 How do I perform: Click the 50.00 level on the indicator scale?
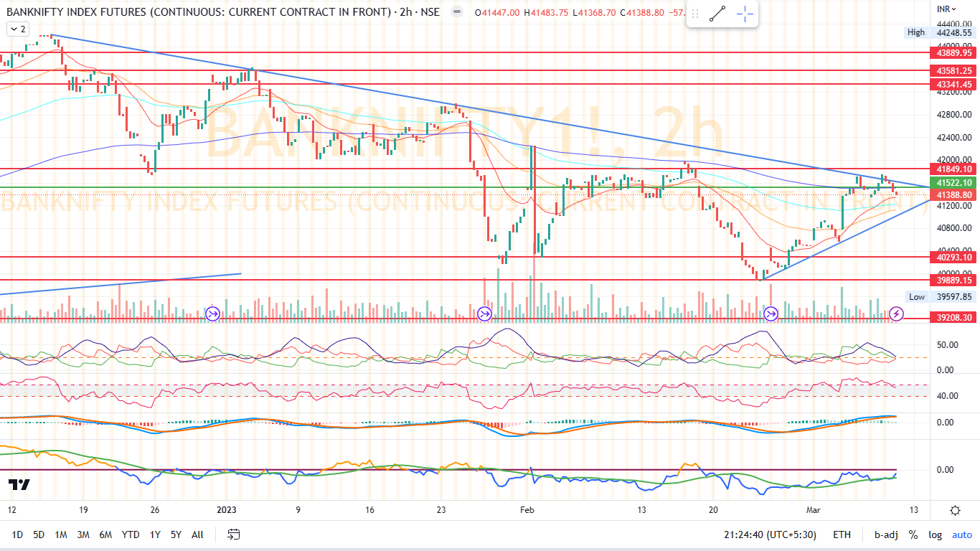pyautogui.click(x=947, y=345)
